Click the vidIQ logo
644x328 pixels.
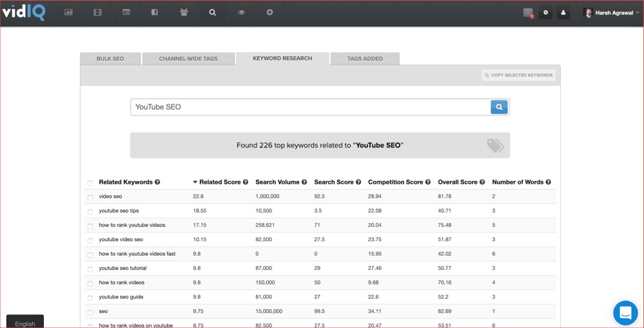point(23,12)
